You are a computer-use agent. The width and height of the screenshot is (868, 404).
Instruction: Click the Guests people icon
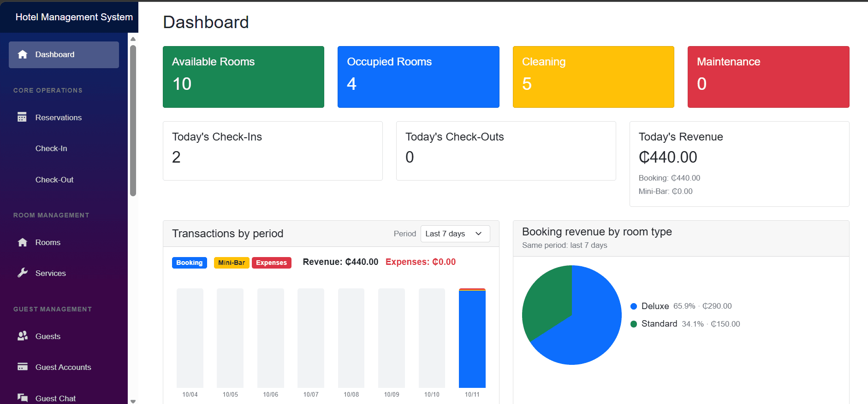pos(23,336)
